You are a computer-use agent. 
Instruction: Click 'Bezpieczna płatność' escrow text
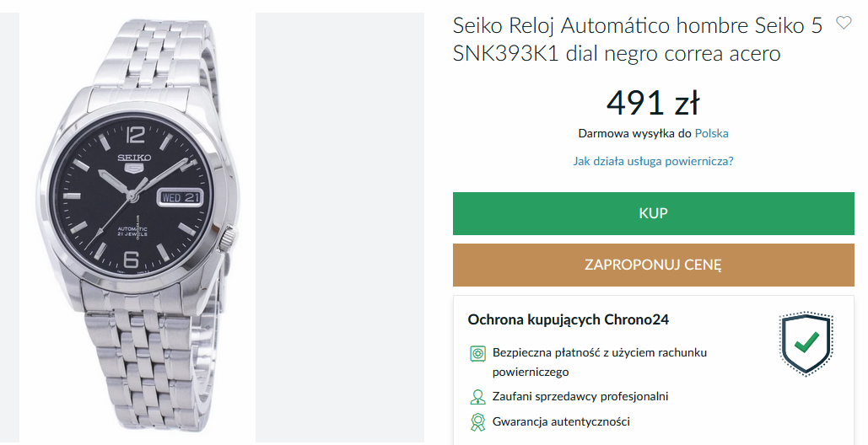599,352
